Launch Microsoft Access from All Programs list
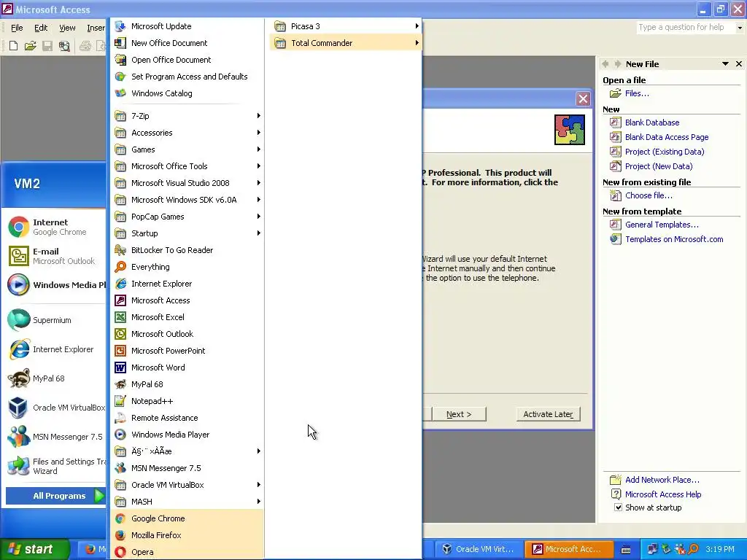 [x=187, y=300]
